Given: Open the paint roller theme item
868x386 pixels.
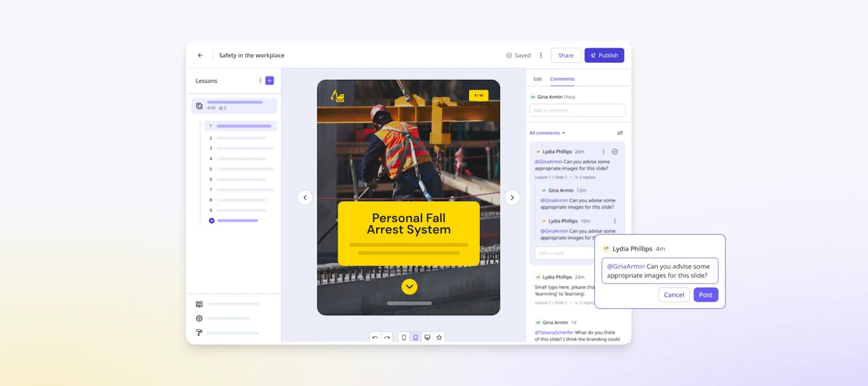Looking at the screenshot, I should (x=199, y=333).
